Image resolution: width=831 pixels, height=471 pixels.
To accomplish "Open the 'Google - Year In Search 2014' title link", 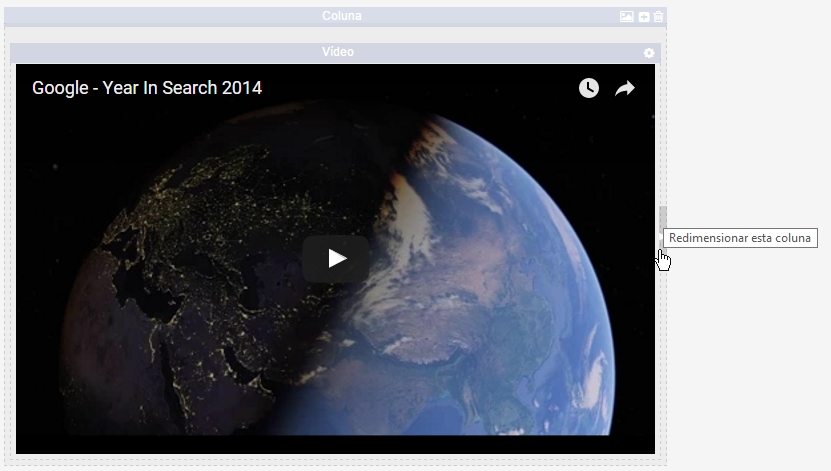I will click(147, 88).
